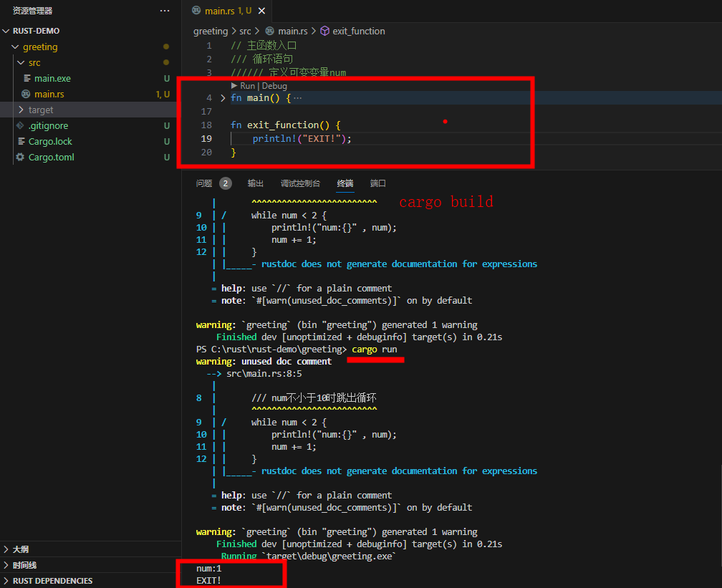Switch to the 调试控制台 debug console tab
Screen dimensions: 722x588
point(300,184)
